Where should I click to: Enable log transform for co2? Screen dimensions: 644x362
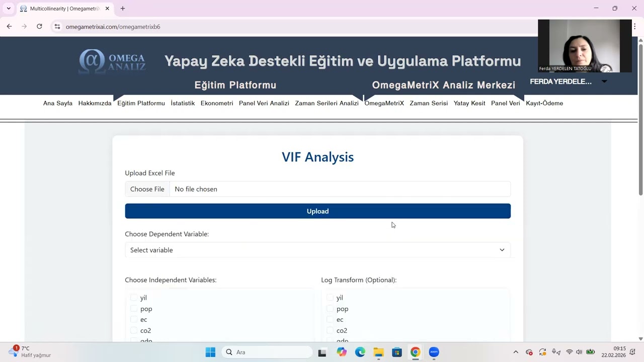[330, 330]
